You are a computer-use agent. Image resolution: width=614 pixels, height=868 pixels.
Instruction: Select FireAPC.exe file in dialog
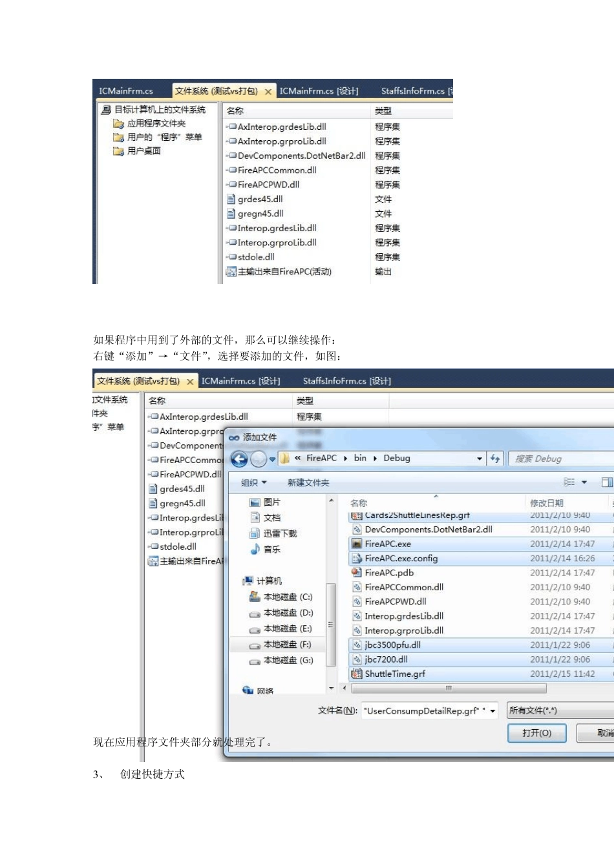point(480,544)
